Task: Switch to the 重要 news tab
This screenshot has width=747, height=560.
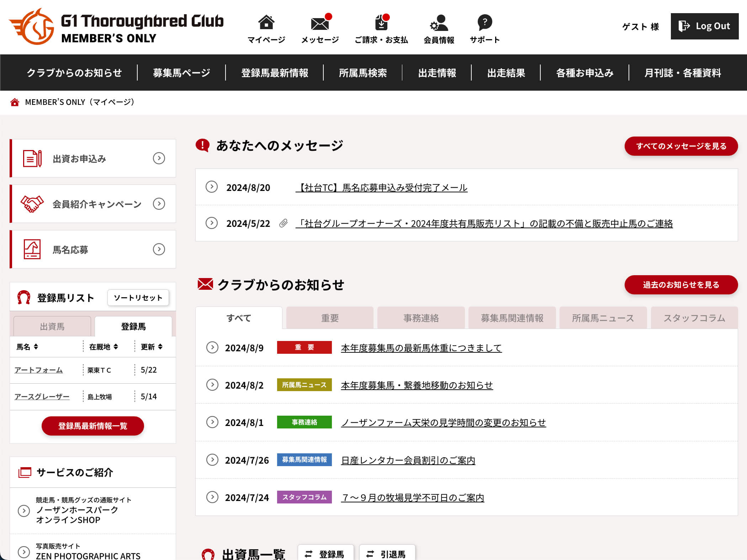Action: 330,318
